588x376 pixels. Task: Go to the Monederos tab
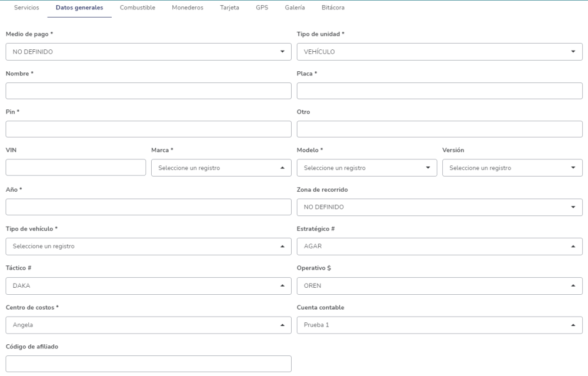188,8
